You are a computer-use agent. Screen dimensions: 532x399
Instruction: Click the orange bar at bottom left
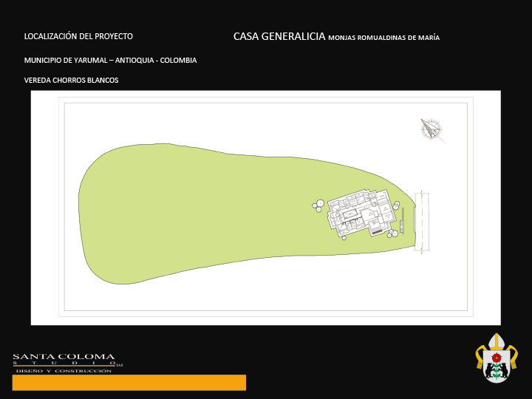pos(129,383)
